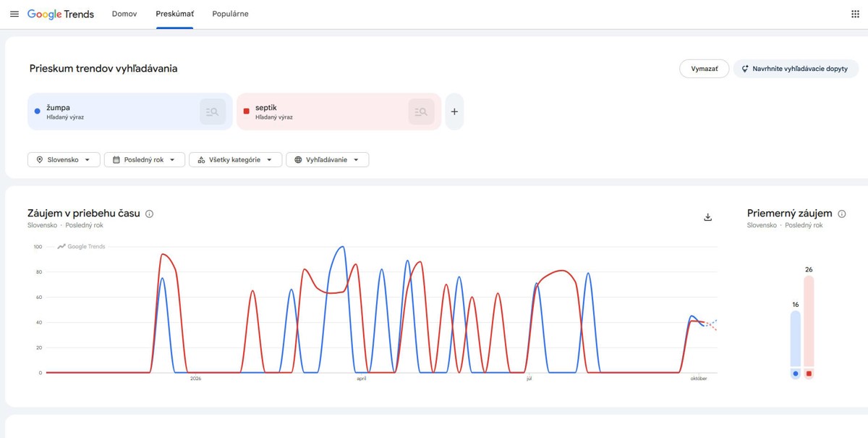Click the search icon in žumpa chip
Screen dimensions: 868x438
pyautogui.click(x=213, y=111)
